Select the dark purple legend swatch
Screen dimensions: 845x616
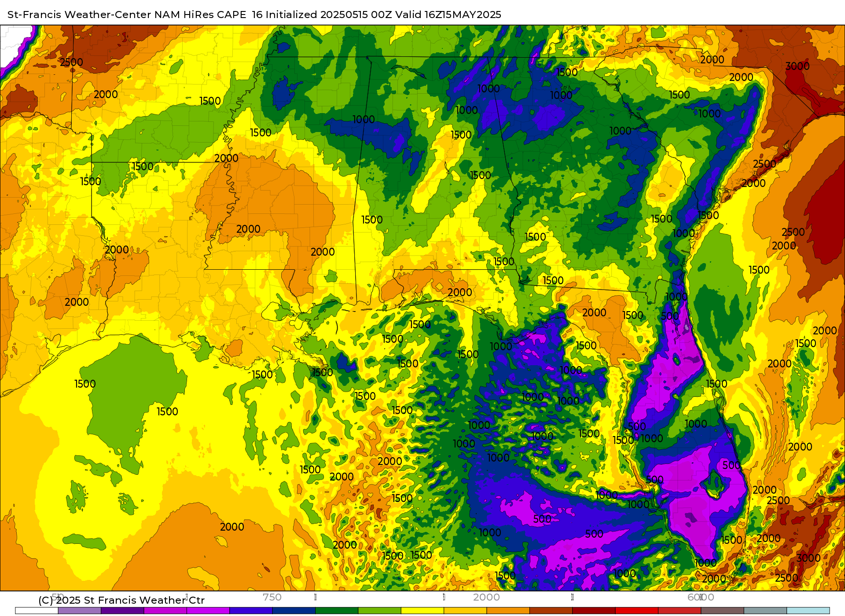[122, 611]
